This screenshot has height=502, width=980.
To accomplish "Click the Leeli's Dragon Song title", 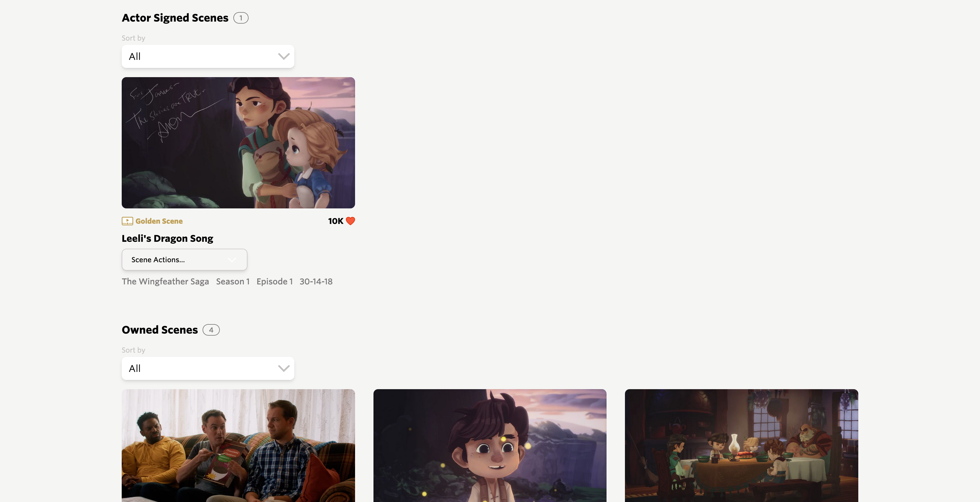I will (x=167, y=238).
